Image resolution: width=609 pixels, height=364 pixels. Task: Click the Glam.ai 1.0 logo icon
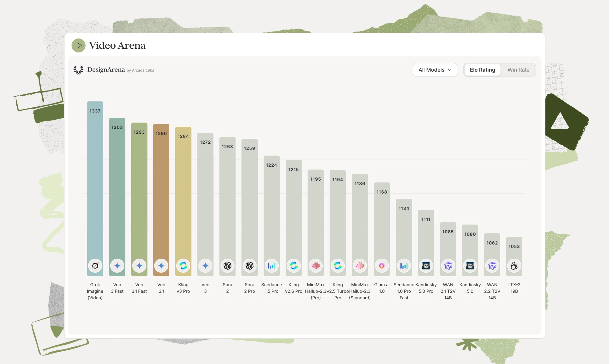click(382, 266)
